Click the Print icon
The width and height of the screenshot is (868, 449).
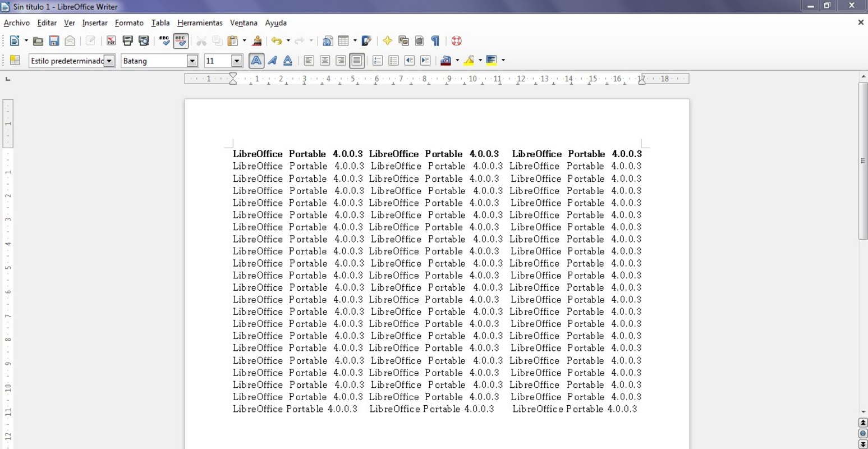tap(127, 41)
